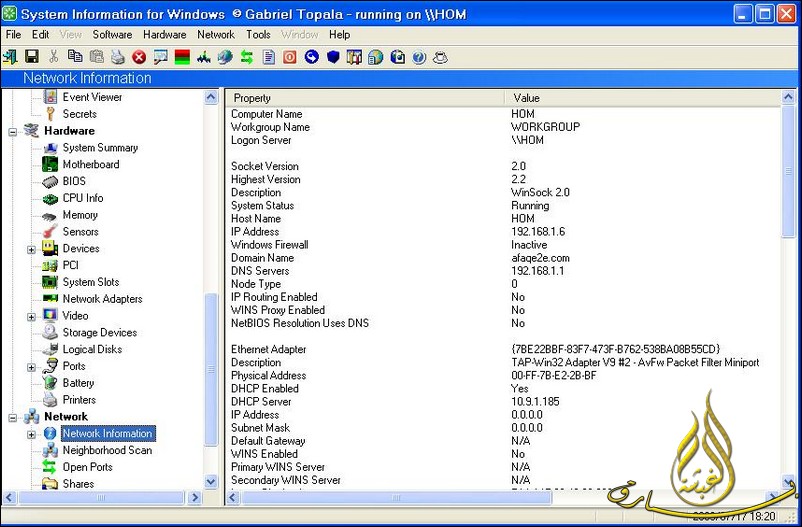802x527 pixels.
Task: Click the Paste clipboard toolbar icon
Action: tap(97, 57)
